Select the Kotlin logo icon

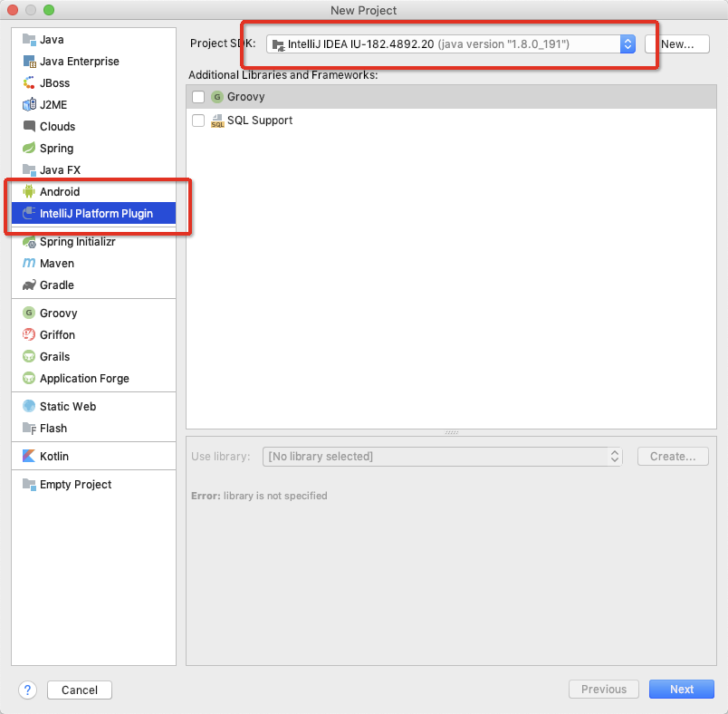click(x=29, y=456)
